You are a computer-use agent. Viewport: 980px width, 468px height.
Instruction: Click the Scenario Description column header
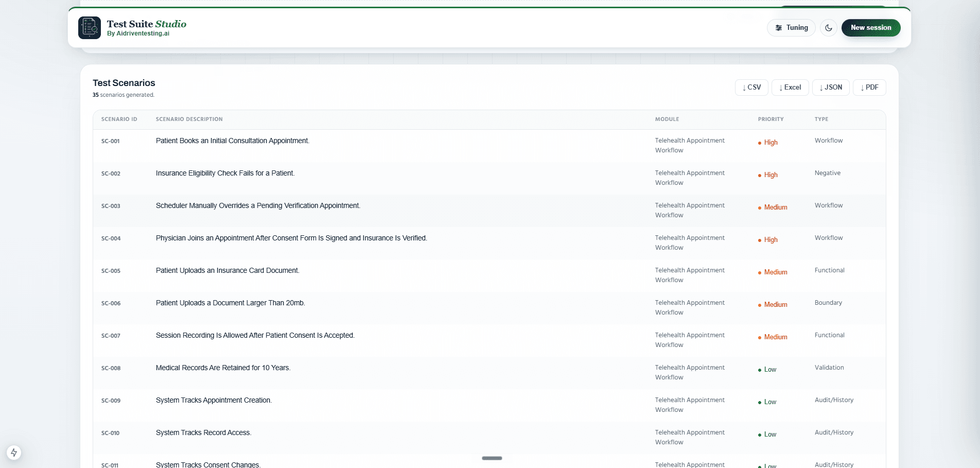click(x=189, y=119)
